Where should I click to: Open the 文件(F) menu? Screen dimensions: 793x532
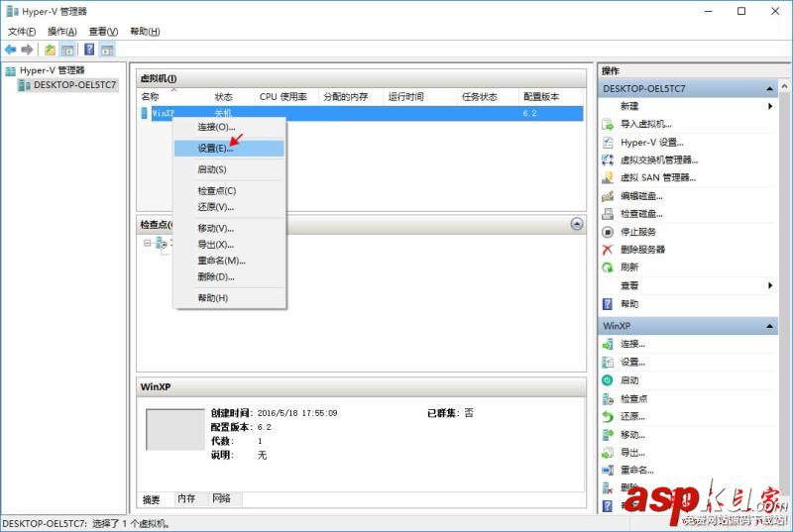[x=22, y=32]
